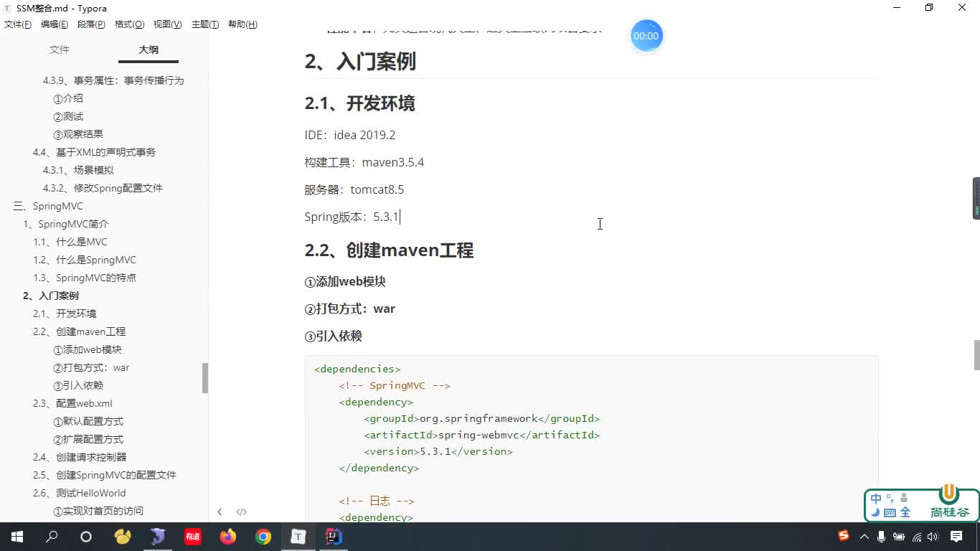Open the volume speaker tray icon

point(933,537)
